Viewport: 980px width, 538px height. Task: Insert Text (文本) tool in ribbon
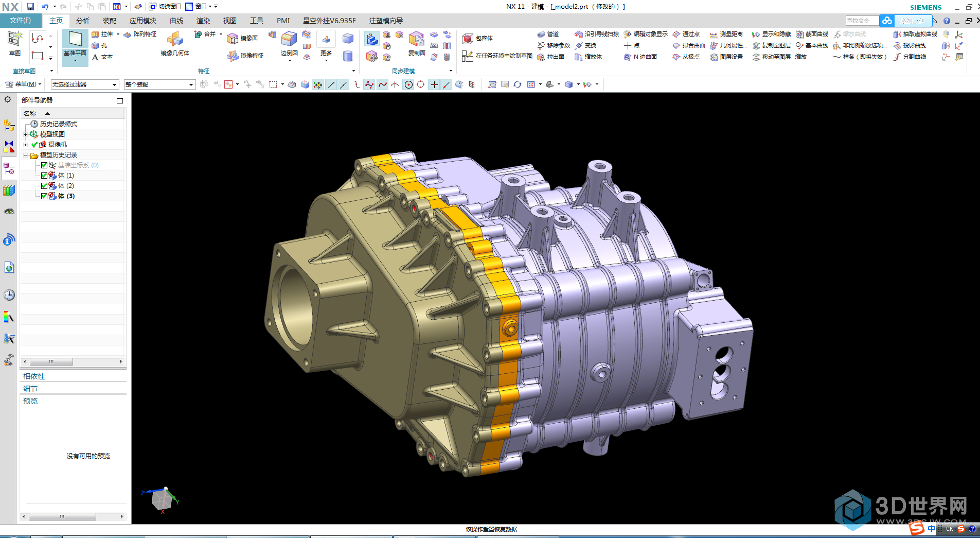(102, 57)
